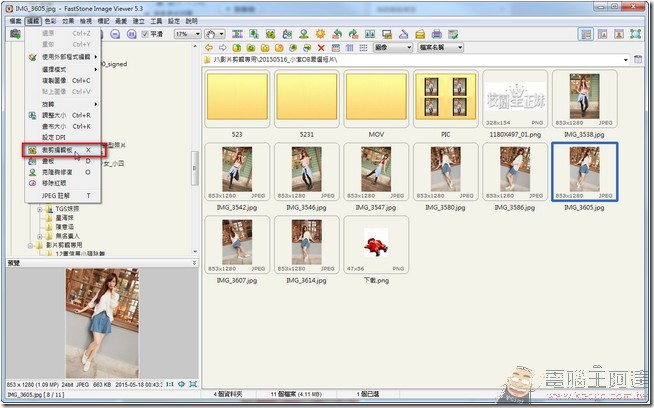This screenshot has width=654, height=408.
Task: Open the 工具 menu
Action: click(156, 21)
